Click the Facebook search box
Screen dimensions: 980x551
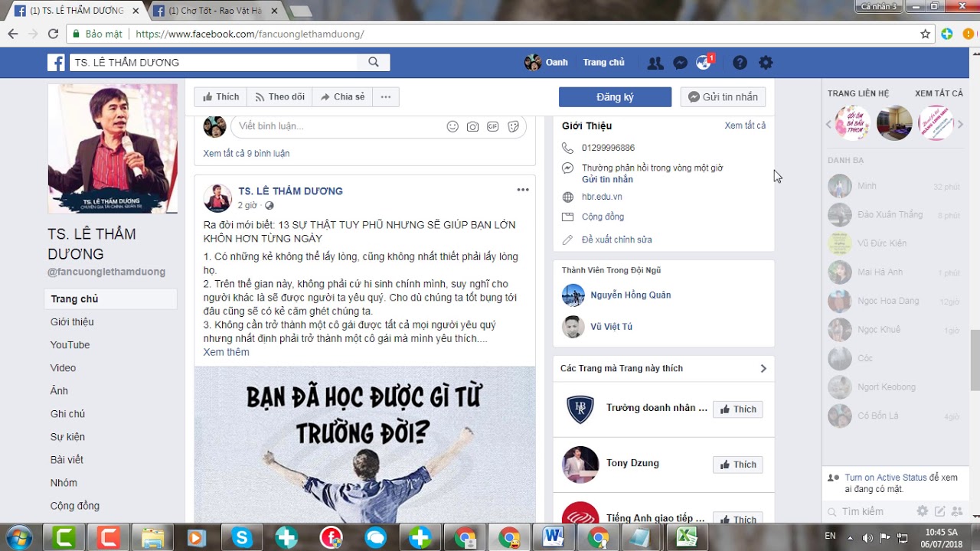tap(214, 63)
